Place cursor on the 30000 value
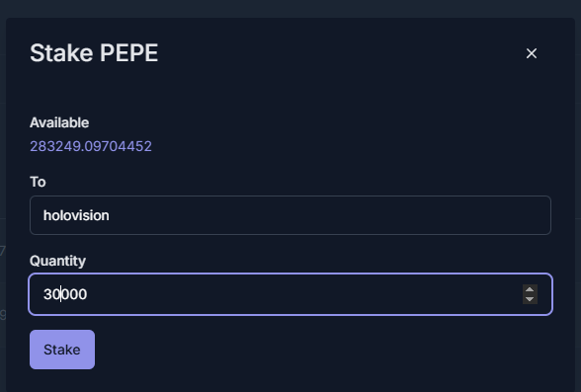Image resolution: width=581 pixels, height=392 pixels. click(x=65, y=294)
